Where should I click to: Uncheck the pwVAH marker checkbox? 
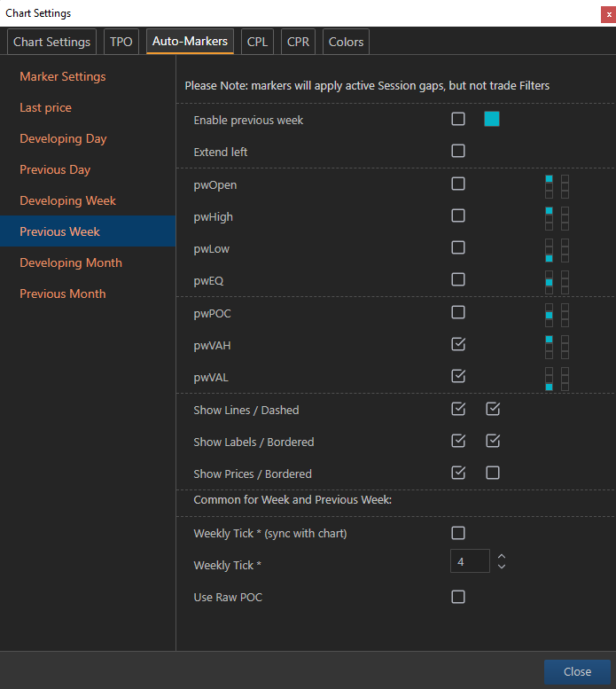(458, 344)
